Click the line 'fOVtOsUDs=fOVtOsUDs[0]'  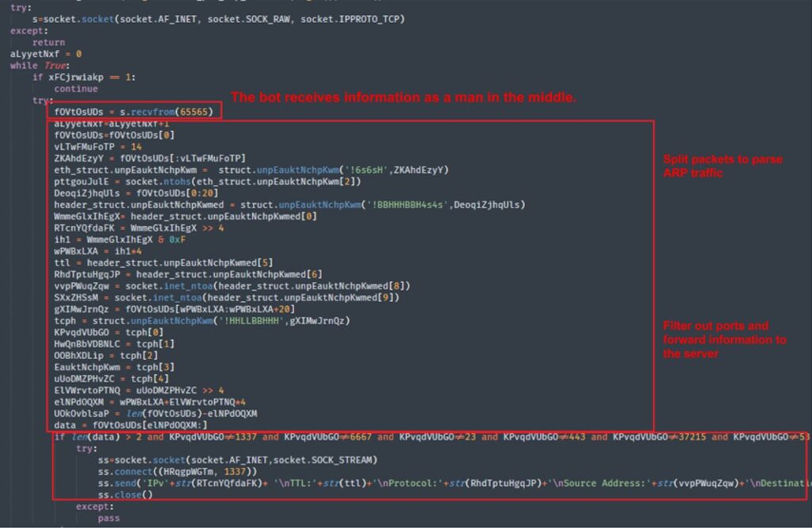(x=114, y=135)
